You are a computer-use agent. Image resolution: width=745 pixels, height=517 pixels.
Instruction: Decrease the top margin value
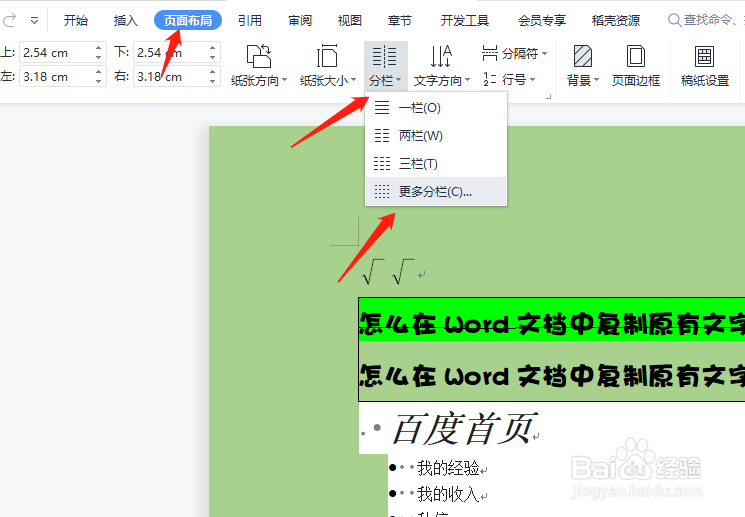pos(98,57)
